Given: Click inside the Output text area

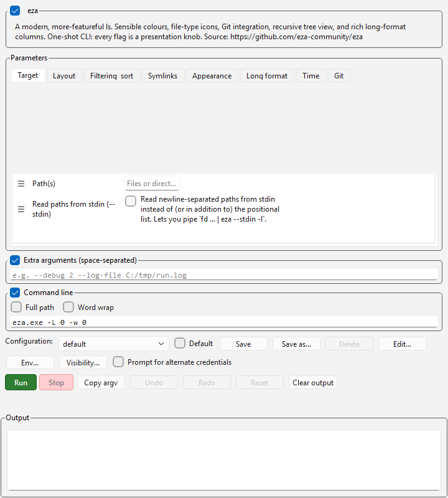Looking at the screenshot, I should click(x=224, y=460).
